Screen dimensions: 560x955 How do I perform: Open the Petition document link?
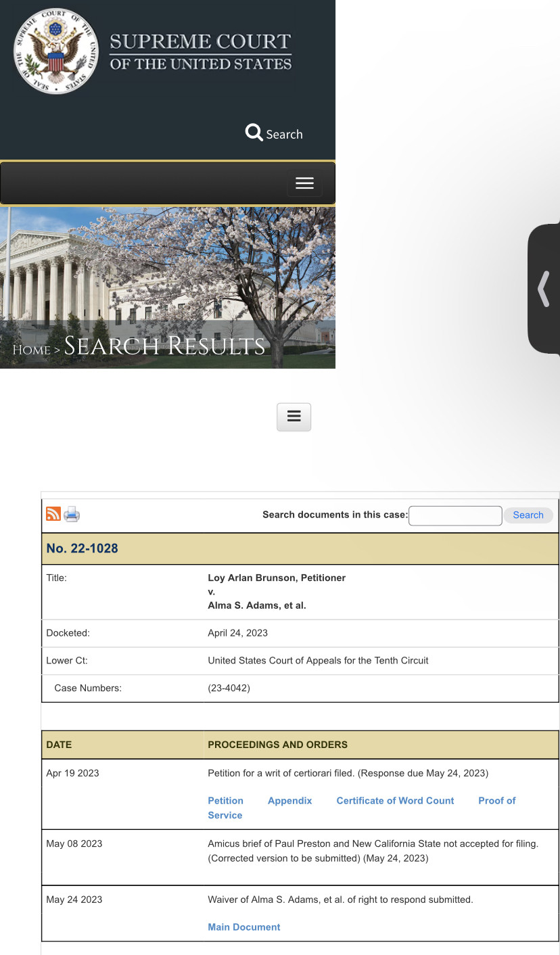pos(225,801)
